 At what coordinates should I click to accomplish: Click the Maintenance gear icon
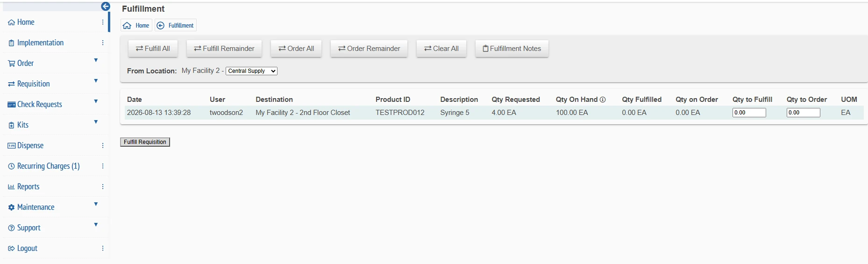coord(12,207)
